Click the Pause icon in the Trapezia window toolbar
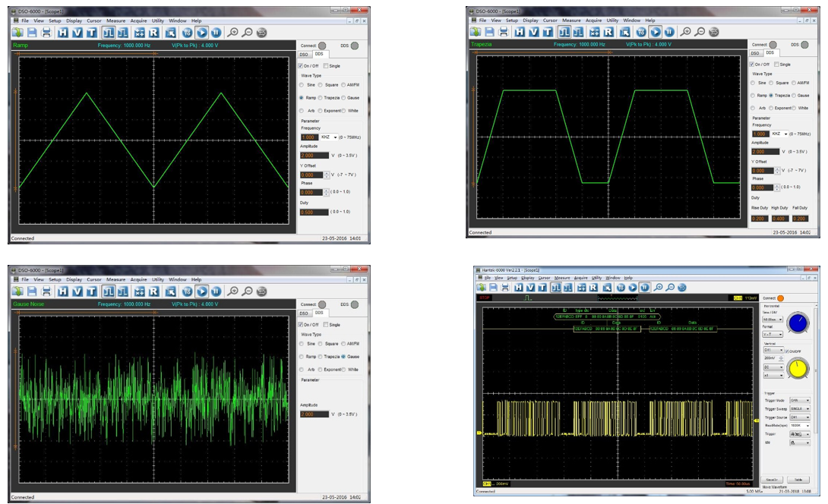Viewport: 828px width, 504px height. [669, 32]
